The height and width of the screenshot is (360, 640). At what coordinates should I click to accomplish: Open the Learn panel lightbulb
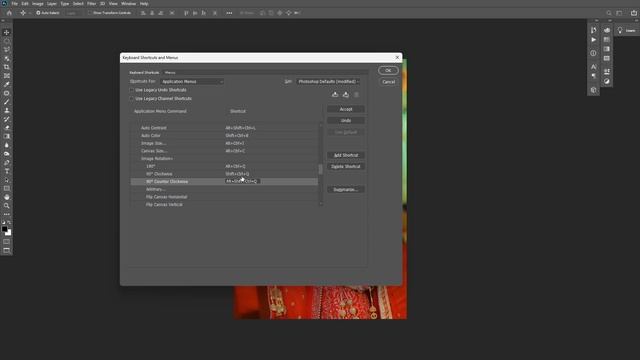point(620,31)
